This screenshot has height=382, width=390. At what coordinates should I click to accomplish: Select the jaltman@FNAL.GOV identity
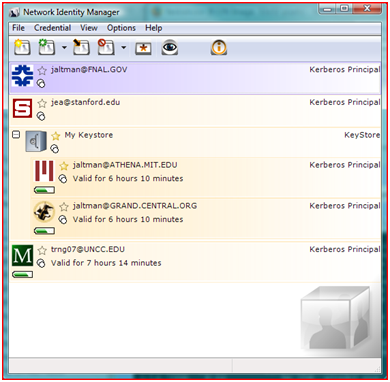coord(195,78)
